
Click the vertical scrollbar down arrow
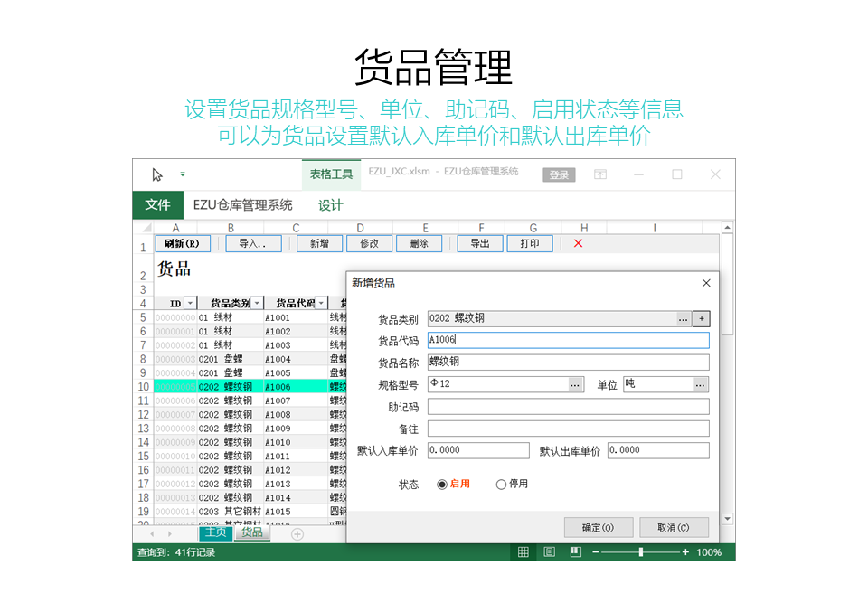pos(728,519)
